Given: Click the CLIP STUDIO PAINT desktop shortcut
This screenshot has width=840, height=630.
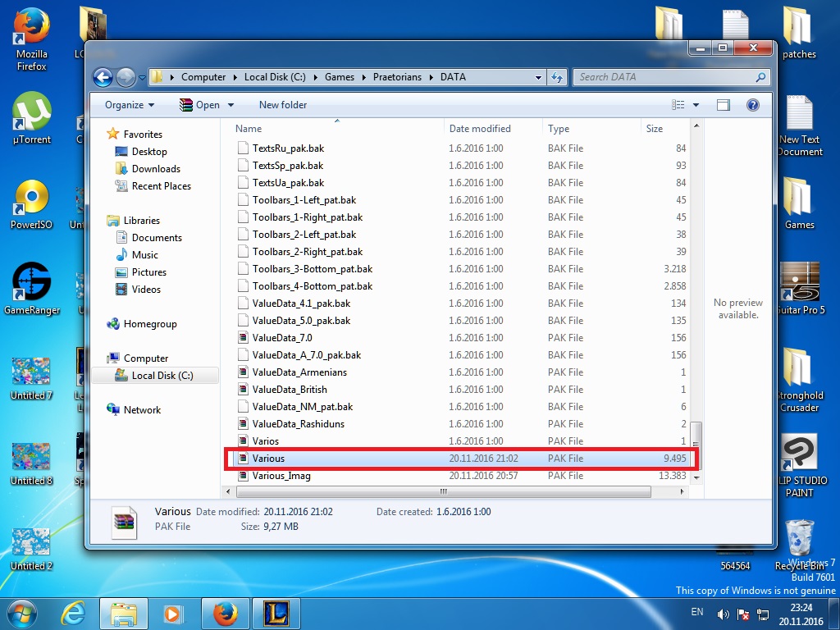Looking at the screenshot, I should (799, 466).
